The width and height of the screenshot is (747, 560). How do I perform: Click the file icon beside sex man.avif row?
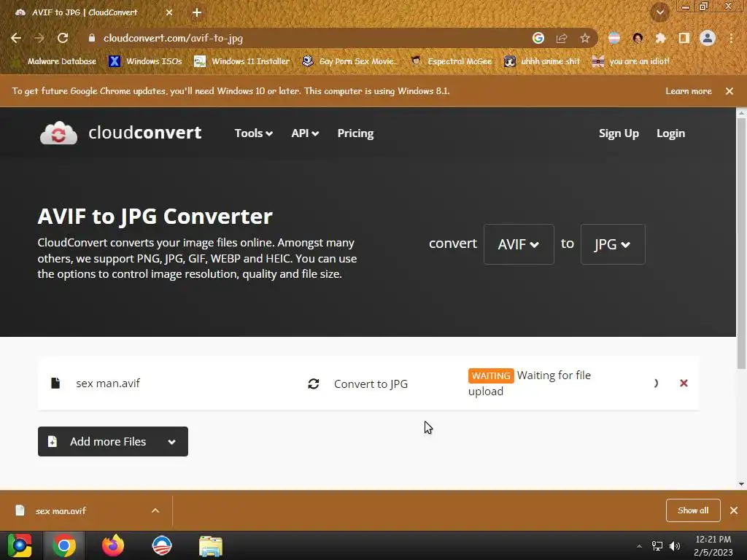[55, 384]
